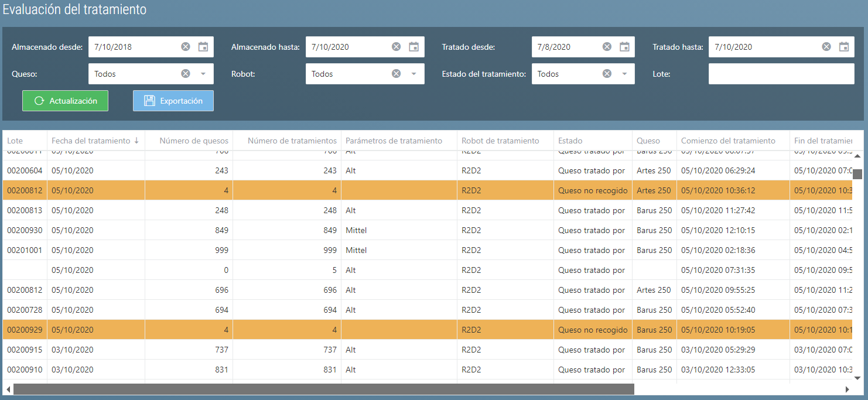Open the Tratado desde calendar

tap(625, 47)
